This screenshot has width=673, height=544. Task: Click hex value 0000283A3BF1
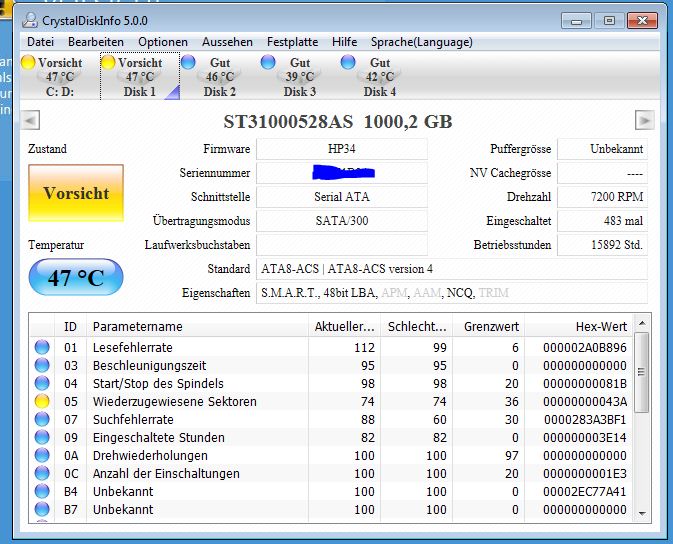(x=585, y=419)
